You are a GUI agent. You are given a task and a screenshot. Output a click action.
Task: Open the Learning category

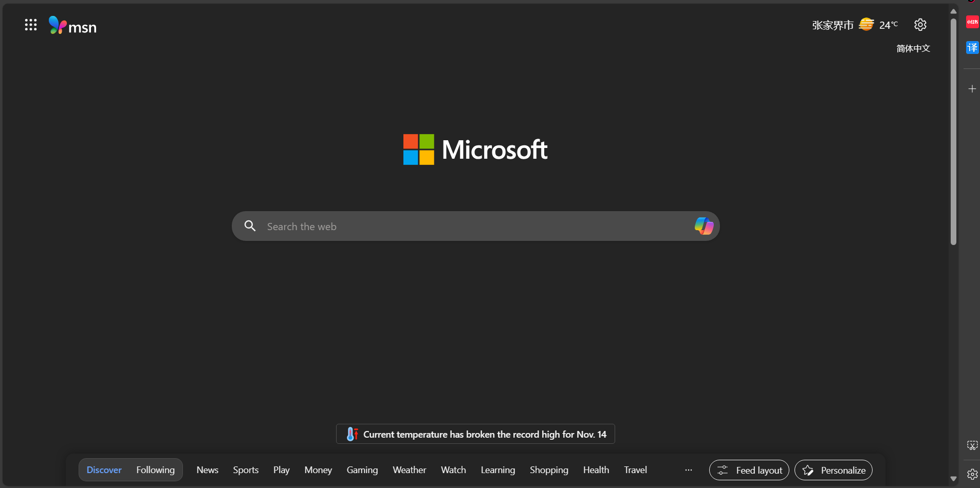tap(498, 470)
